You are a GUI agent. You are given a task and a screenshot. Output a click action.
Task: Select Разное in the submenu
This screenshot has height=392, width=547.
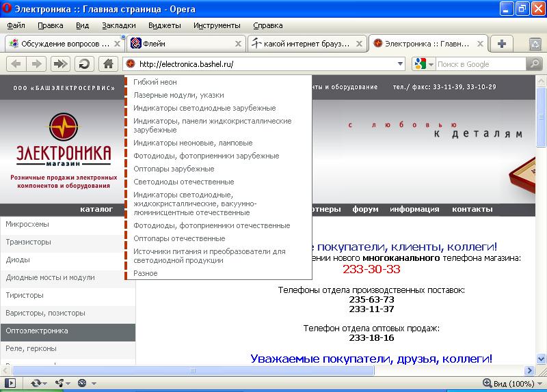pyautogui.click(x=146, y=274)
